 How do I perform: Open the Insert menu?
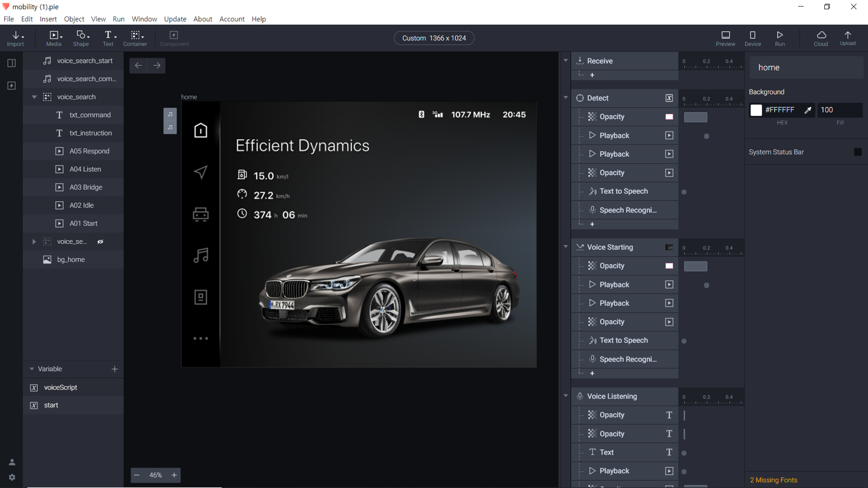click(x=48, y=19)
